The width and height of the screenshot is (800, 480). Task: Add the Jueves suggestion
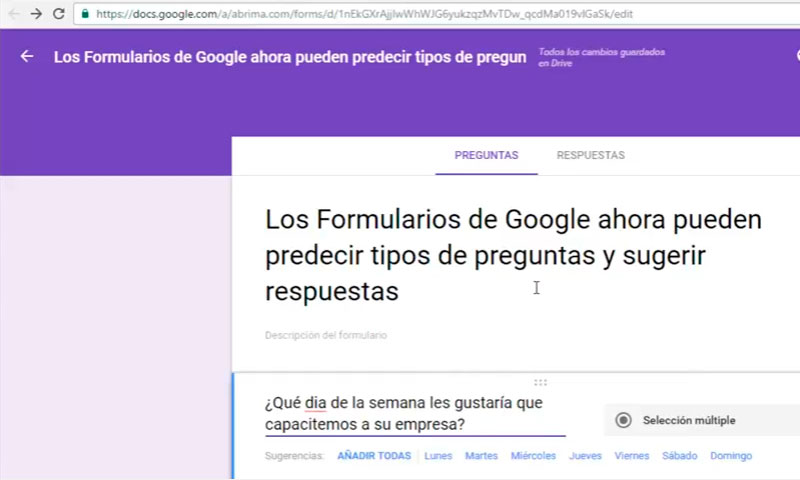[585, 456]
